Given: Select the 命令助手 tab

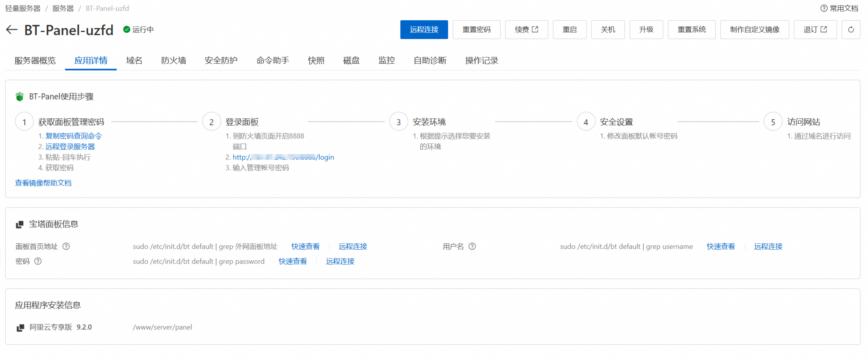Looking at the screenshot, I should (x=272, y=60).
